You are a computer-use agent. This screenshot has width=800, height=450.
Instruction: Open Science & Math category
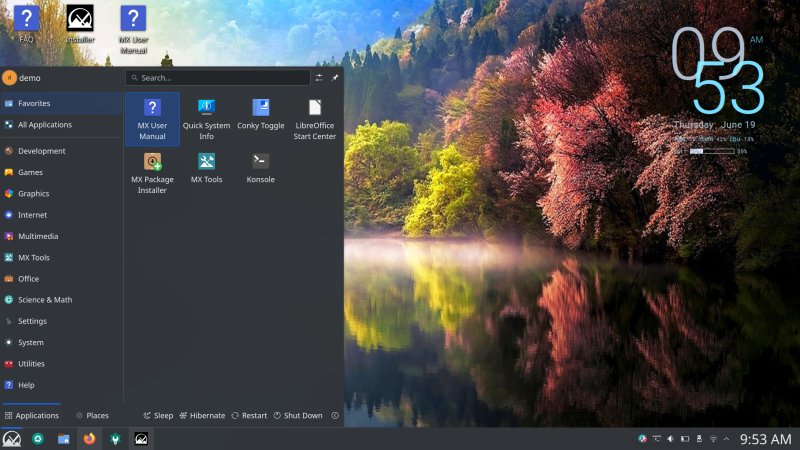tap(61, 300)
